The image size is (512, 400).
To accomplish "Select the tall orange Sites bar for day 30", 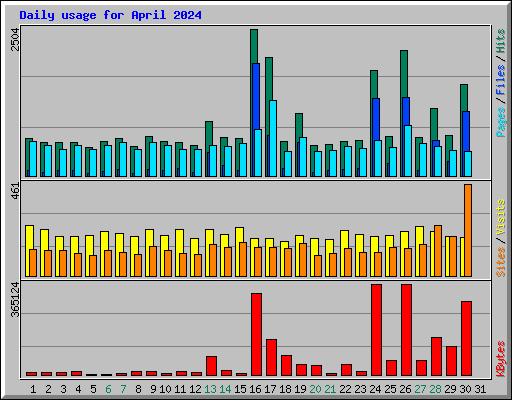I will pos(468,230).
